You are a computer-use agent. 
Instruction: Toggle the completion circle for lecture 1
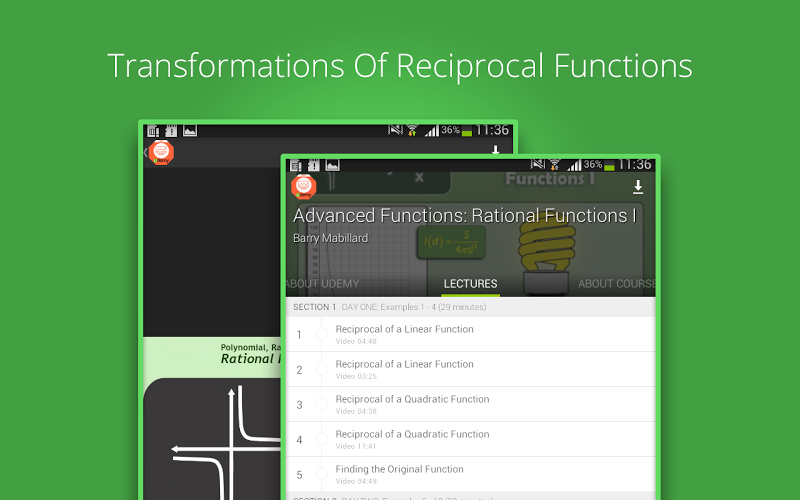321,334
